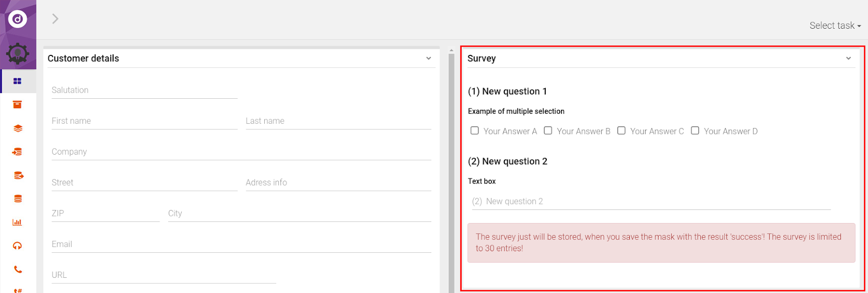Open the archive box icon in sidebar
868x293 pixels.
(x=17, y=105)
